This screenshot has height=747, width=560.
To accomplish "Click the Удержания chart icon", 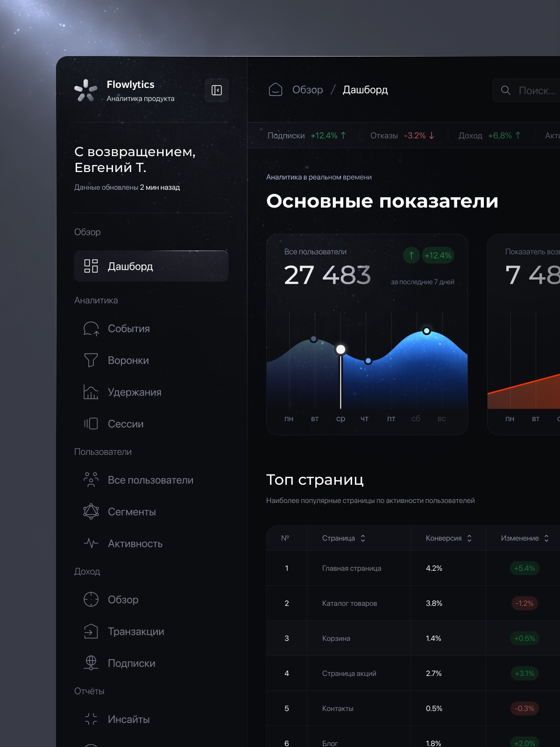I will click(91, 392).
